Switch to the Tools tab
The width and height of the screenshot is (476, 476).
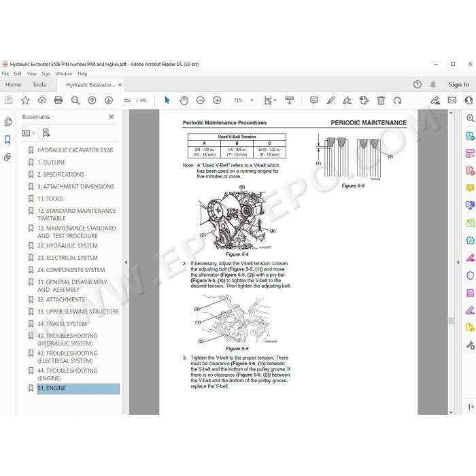click(x=39, y=85)
